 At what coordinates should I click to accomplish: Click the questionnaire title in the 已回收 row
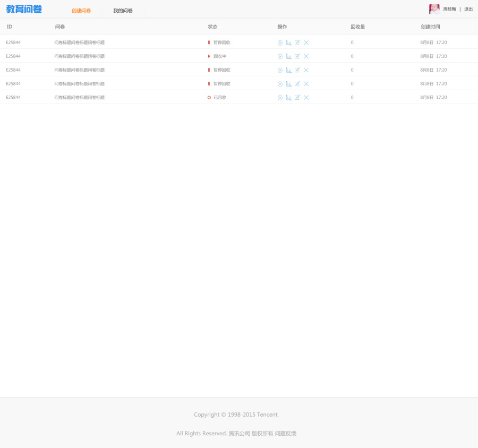(79, 98)
